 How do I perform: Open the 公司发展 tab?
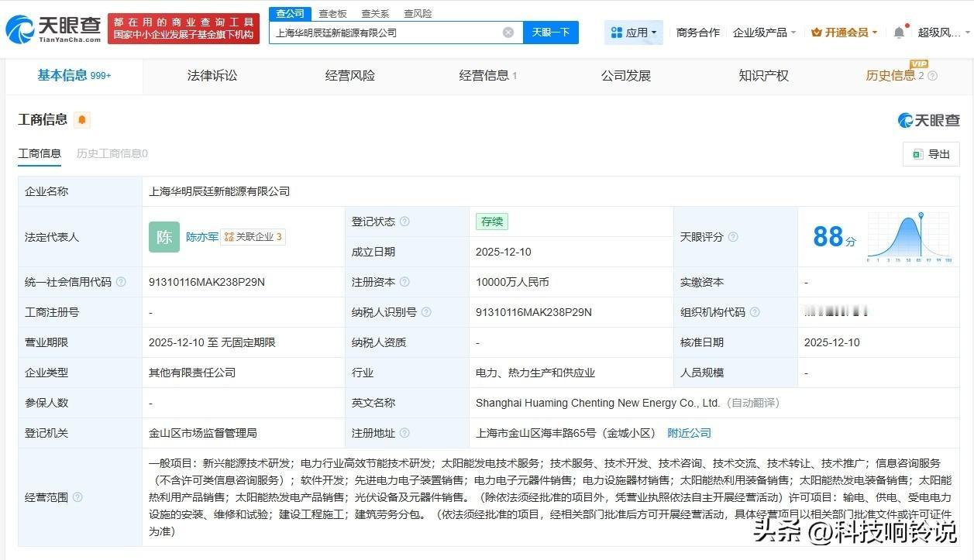[626, 75]
